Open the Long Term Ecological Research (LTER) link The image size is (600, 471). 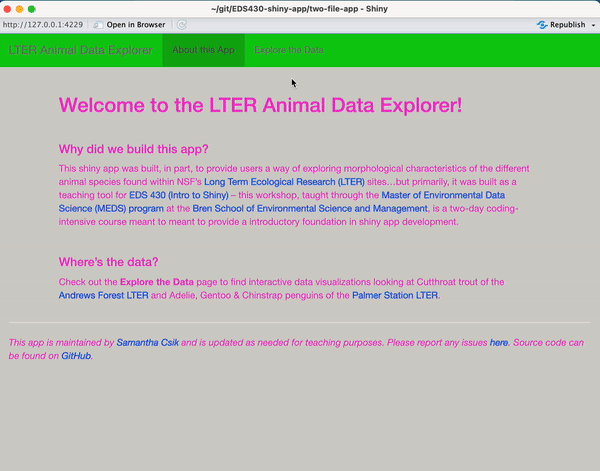(x=284, y=182)
